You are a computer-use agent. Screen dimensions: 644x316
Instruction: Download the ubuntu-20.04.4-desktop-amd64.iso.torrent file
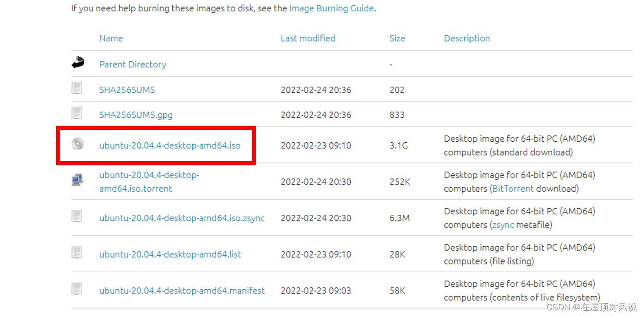(x=149, y=182)
